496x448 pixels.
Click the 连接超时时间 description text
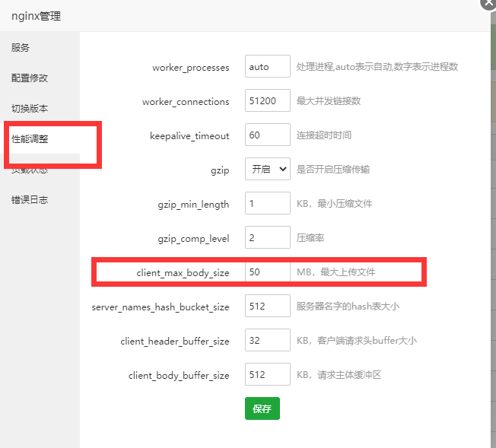click(x=323, y=135)
